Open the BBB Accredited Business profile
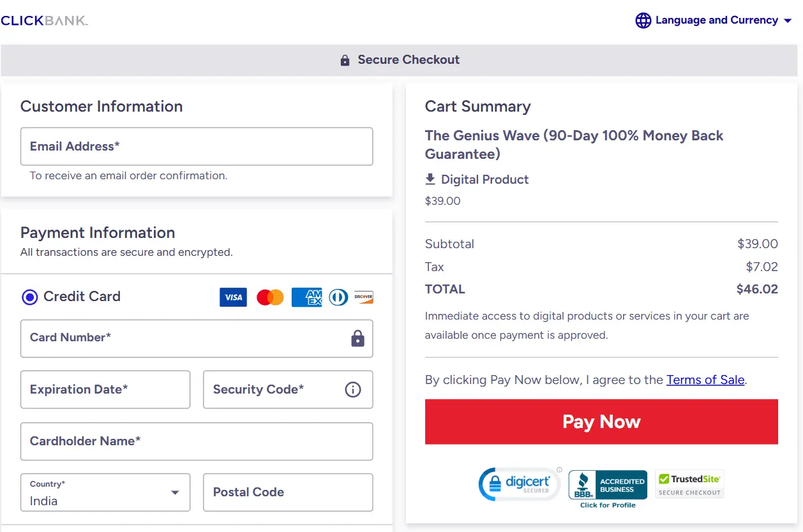This screenshot has height=532, width=803. pyautogui.click(x=608, y=489)
